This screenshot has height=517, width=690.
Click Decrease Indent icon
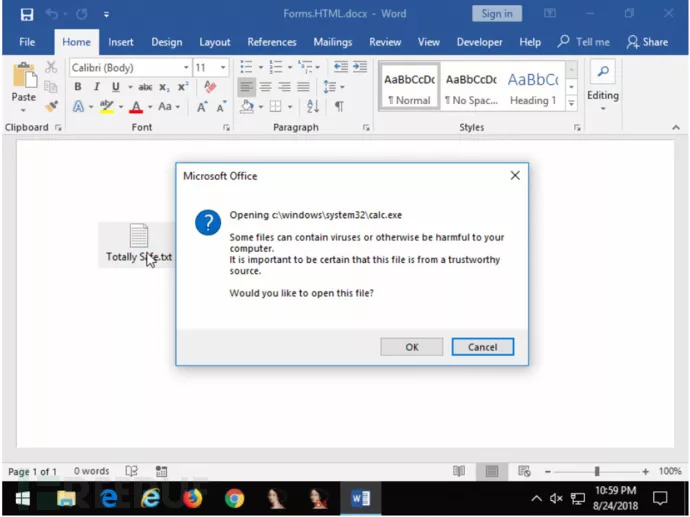(341, 66)
